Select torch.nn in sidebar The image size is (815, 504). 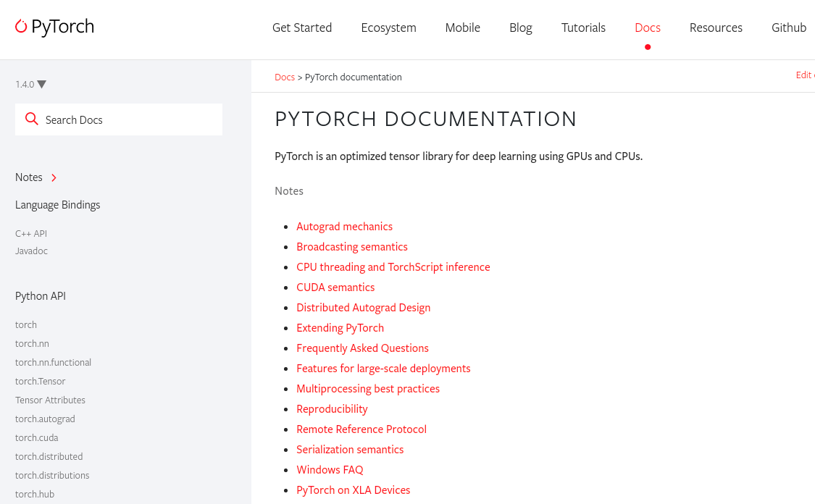[32, 343]
